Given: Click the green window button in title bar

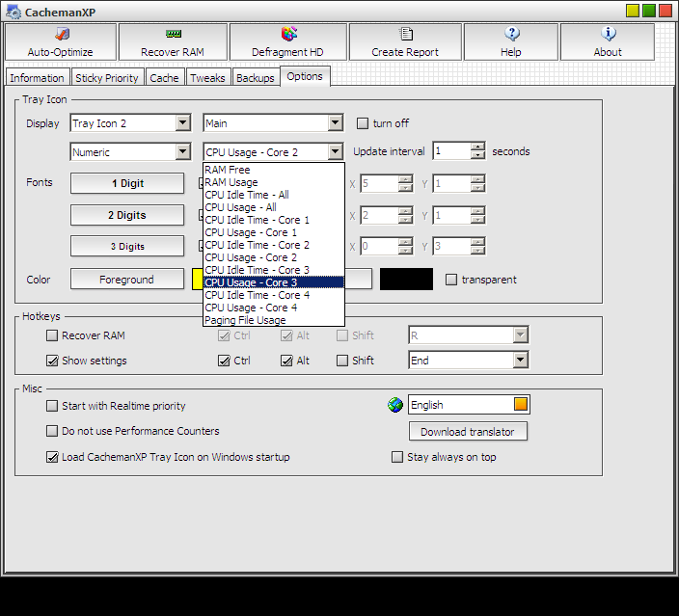Looking at the screenshot, I should click(x=650, y=11).
